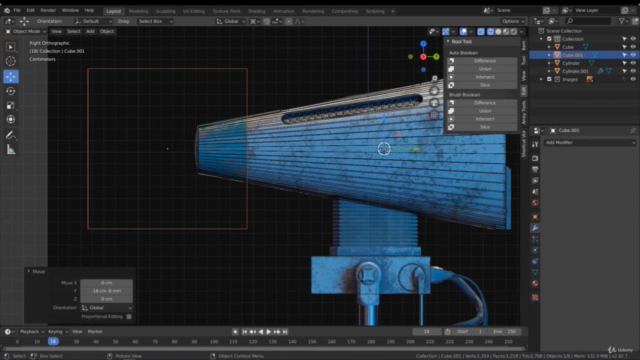Click the Blender logo menu icon
The width and height of the screenshot is (640, 360).
[7, 10]
